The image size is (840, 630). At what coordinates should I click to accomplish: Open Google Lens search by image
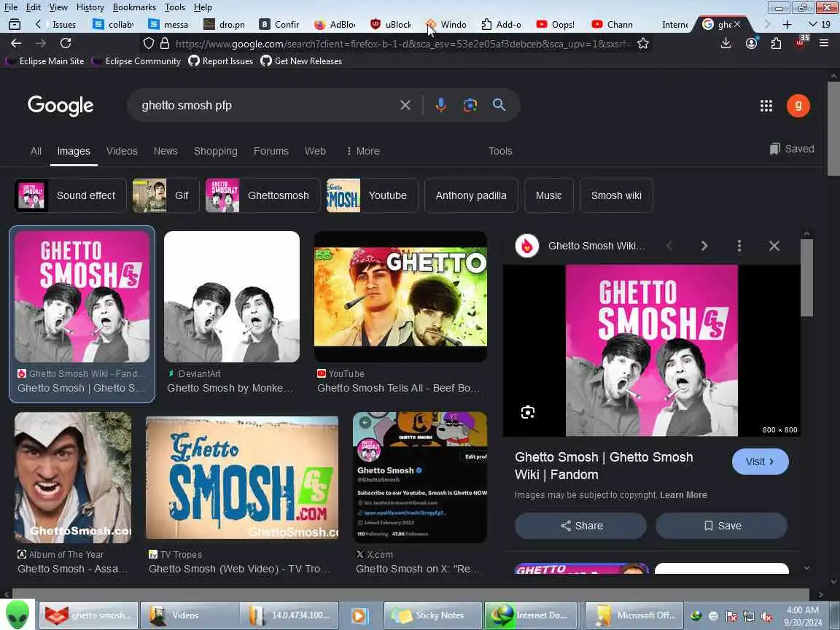470,105
